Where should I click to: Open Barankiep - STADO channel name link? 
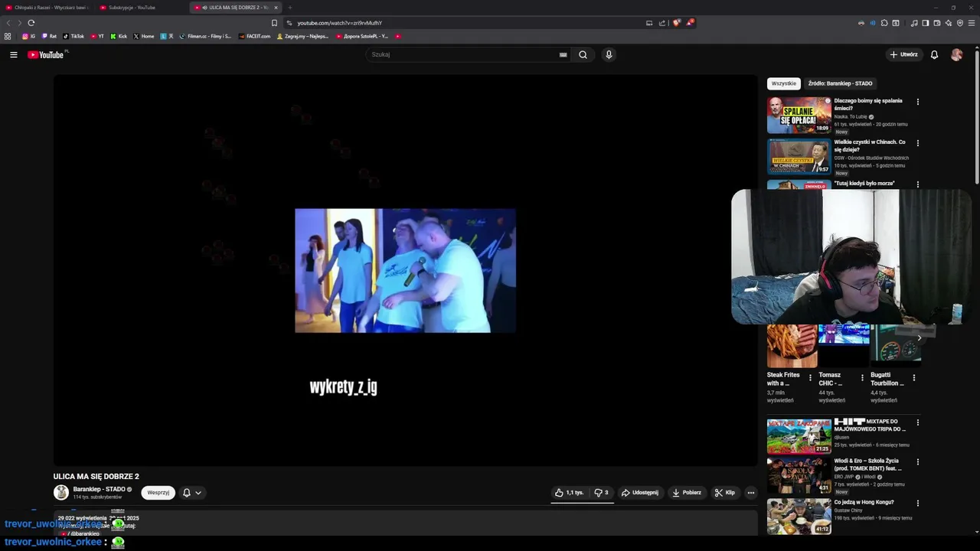100,489
